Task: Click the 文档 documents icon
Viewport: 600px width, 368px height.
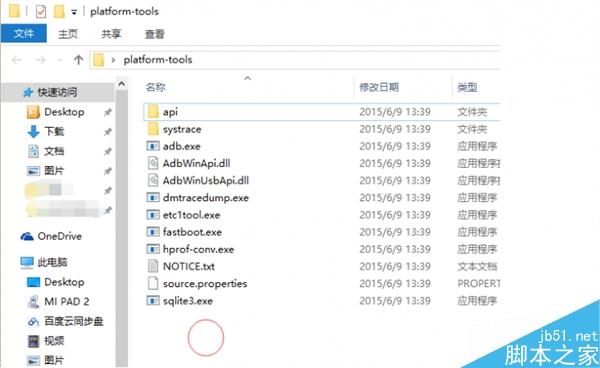Action: (x=33, y=151)
